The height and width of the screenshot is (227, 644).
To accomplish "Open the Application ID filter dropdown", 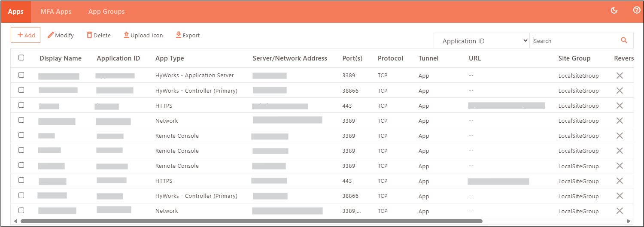I will (x=482, y=41).
